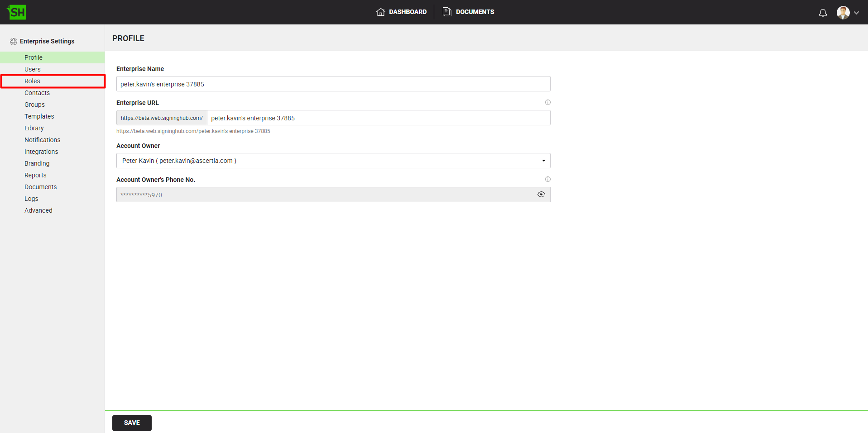Click the SigningHub SH logo
Image resolution: width=868 pixels, height=433 pixels.
tap(17, 12)
